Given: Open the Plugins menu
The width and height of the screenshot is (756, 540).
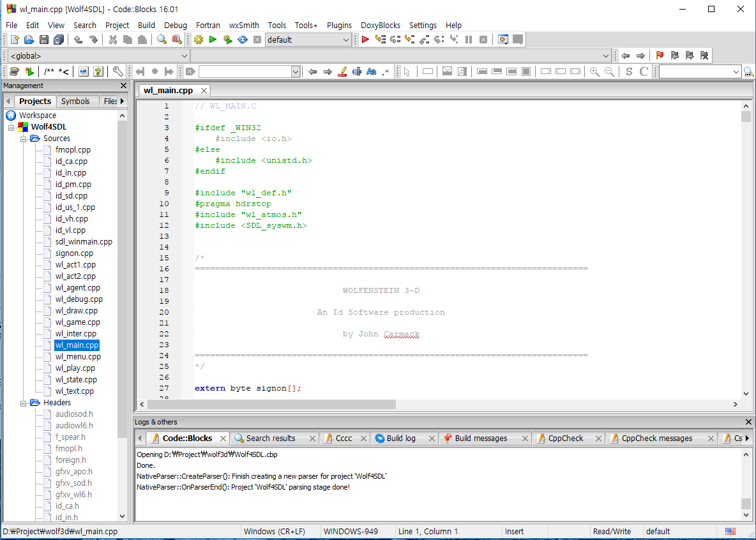Looking at the screenshot, I should coord(340,25).
